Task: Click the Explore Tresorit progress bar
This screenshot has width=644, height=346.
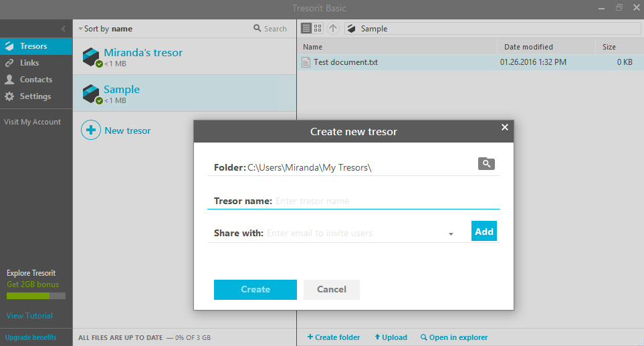Action: (x=36, y=296)
